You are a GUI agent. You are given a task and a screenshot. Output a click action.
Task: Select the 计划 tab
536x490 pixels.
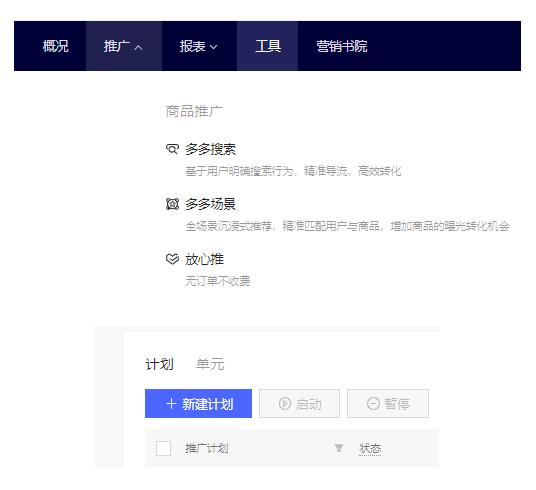(x=159, y=364)
